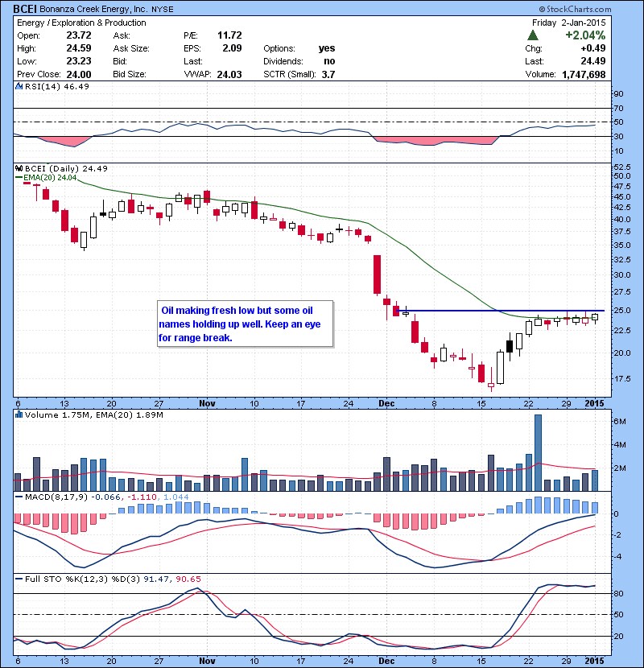Screen dimensions: 644x668
Task: Click the Low value 23.23
Action: click(x=79, y=61)
